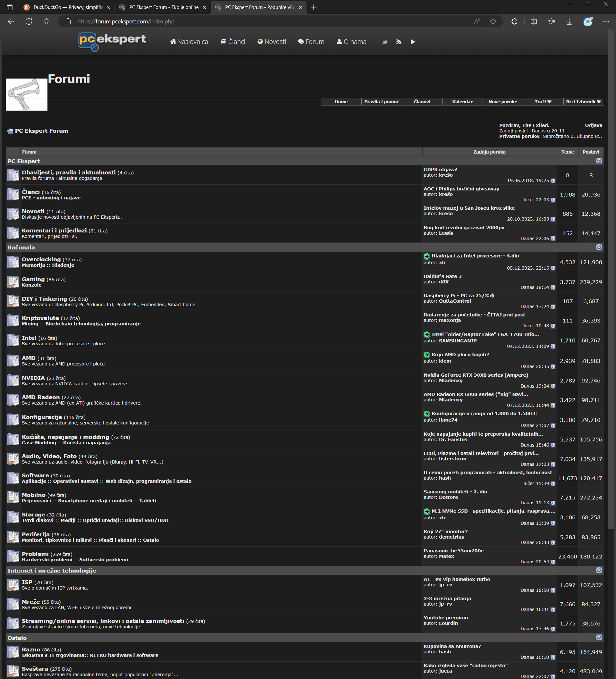This screenshot has width=616, height=679.
Task: Click the Twitter bird icon in header
Action: click(385, 42)
